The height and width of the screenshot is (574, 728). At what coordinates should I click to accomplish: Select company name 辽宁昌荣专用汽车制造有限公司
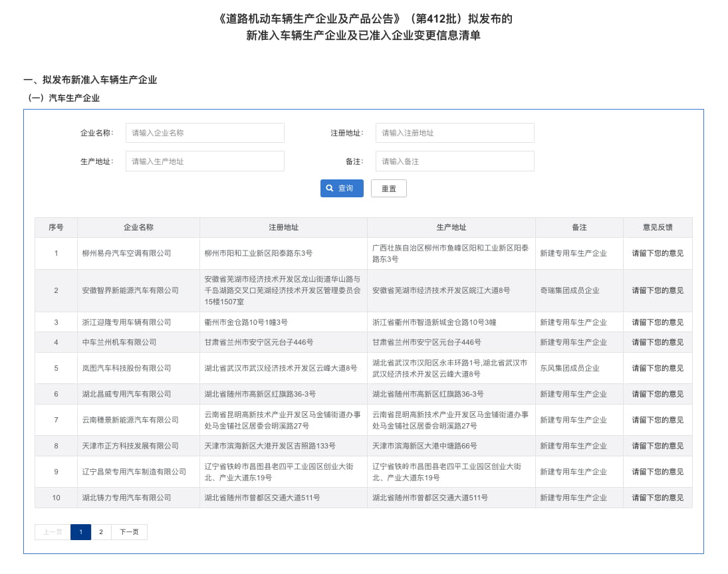point(134,472)
